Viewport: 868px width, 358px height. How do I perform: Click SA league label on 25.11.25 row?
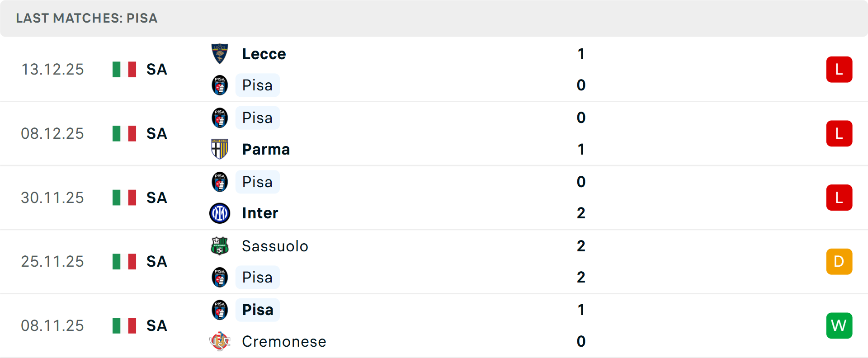[x=157, y=262]
